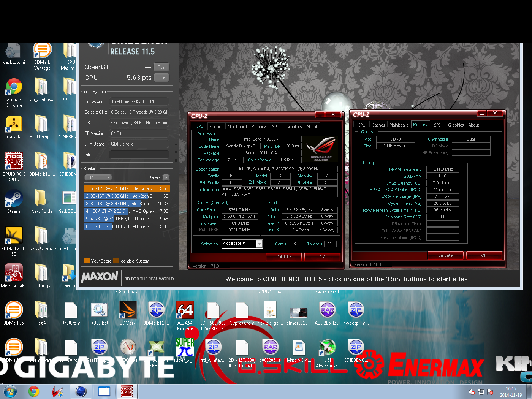Click the muted volume tray icon
Viewport: 532px width, 399px height.
472,392
